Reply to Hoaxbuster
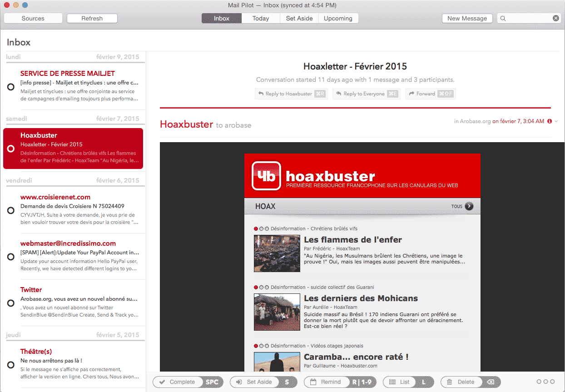Screen dimensions: 565x392 291,94
